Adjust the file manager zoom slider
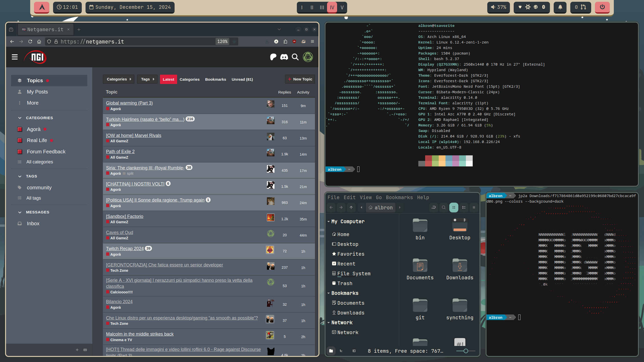The width and height of the screenshot is (644, 362). pos(466,351)
